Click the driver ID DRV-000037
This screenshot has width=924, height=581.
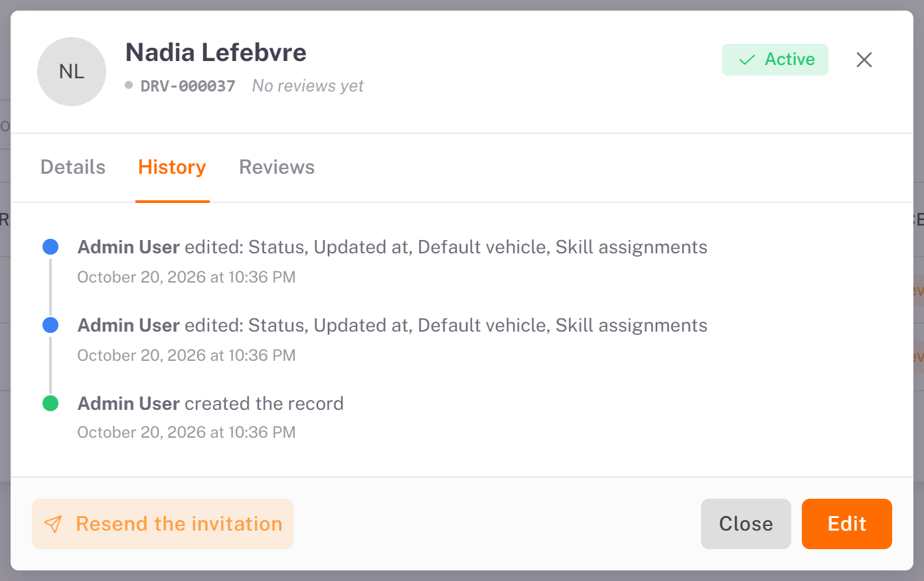click(188, 86)
